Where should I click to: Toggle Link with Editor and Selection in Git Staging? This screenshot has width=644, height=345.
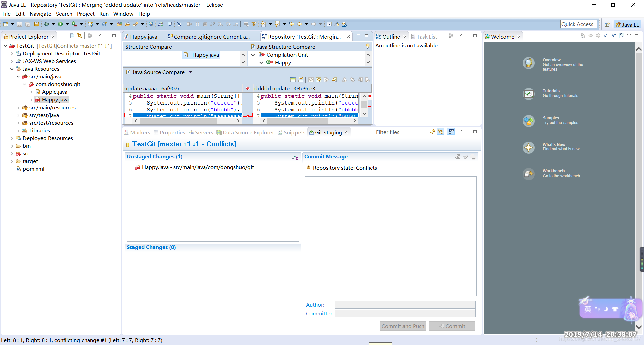coord(441,131)
